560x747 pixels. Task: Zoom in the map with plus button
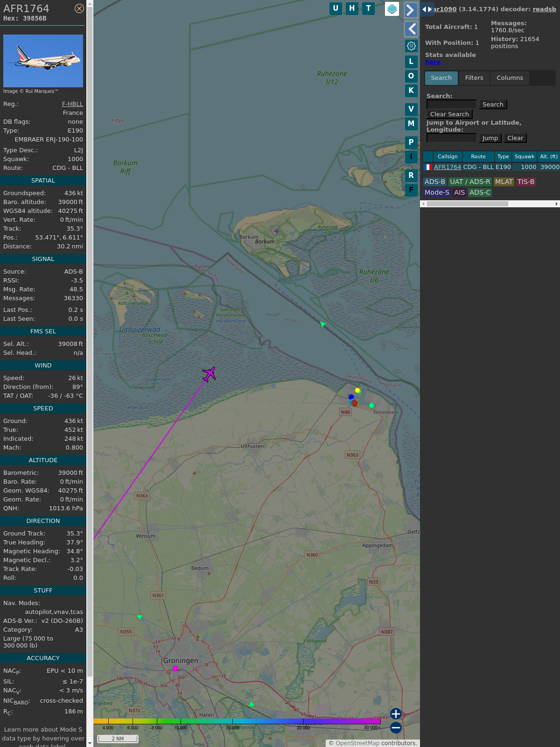point(396,713)
